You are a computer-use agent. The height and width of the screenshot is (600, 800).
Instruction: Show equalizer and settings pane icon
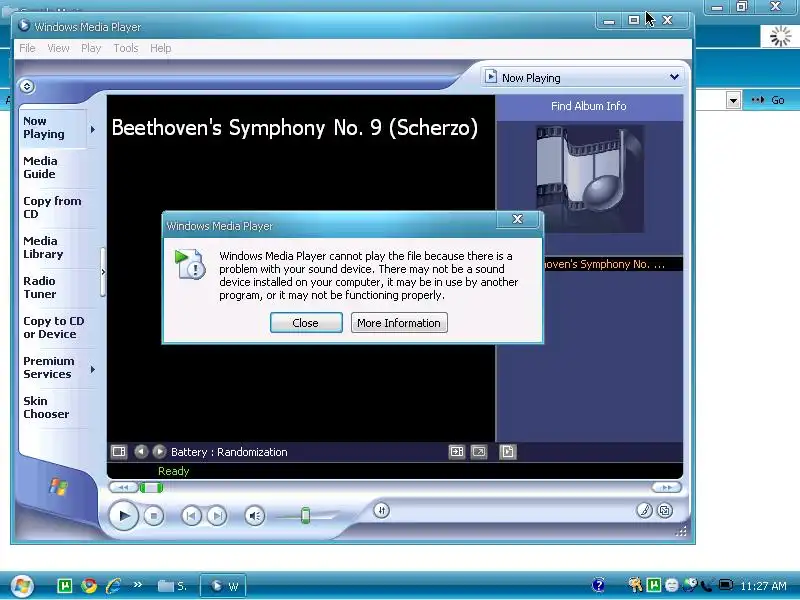click(x=119, y=452)
